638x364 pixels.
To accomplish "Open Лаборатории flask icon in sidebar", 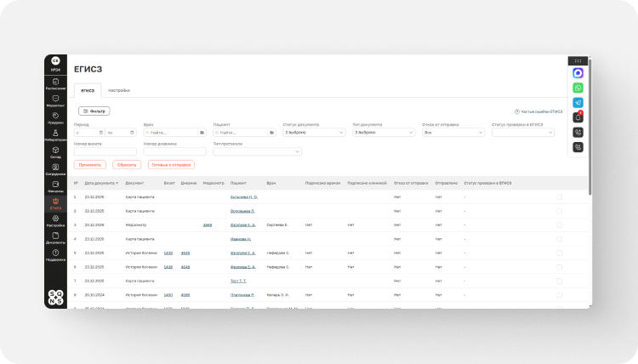I will (56, 135).
